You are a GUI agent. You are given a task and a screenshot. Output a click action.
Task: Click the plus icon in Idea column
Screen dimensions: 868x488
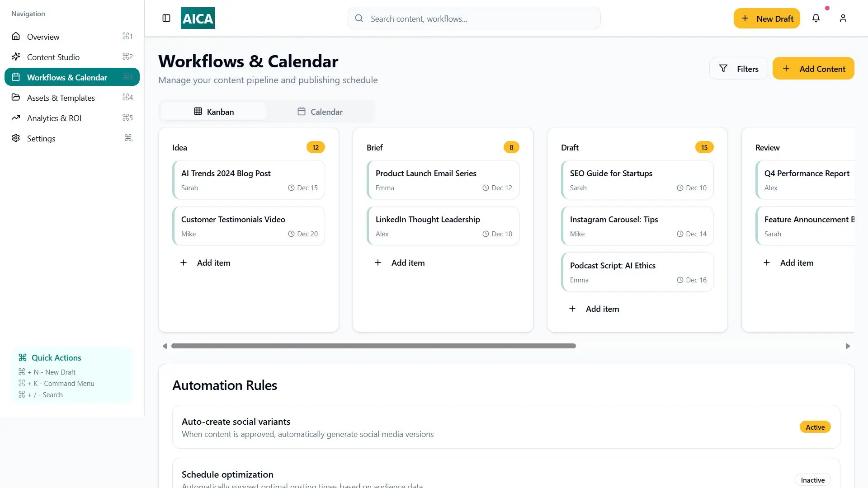pos(184,263)
